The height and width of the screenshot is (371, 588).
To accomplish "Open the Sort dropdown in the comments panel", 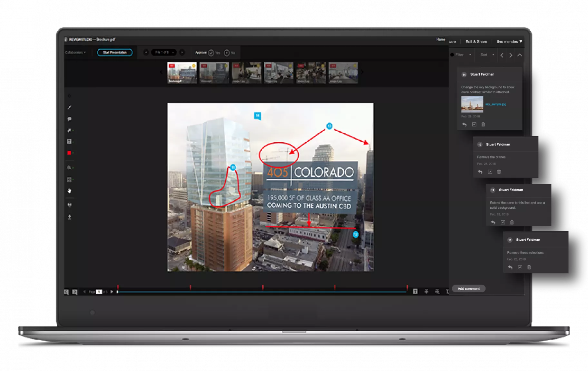I will [x=486, y=55].
